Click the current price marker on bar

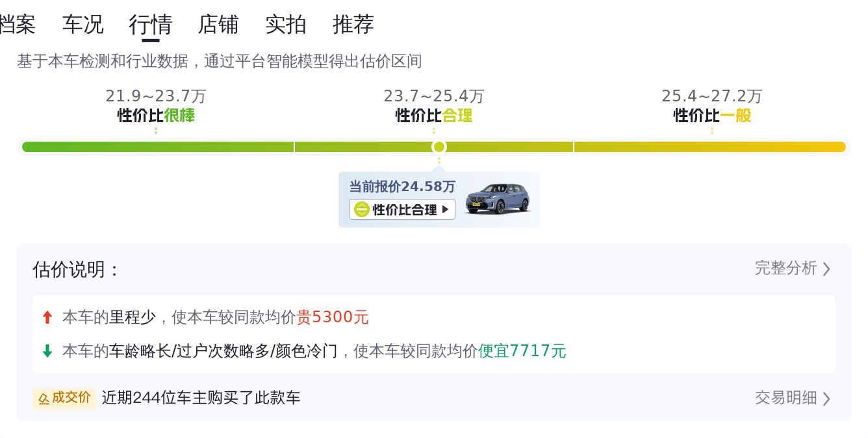tap(439, 147)
